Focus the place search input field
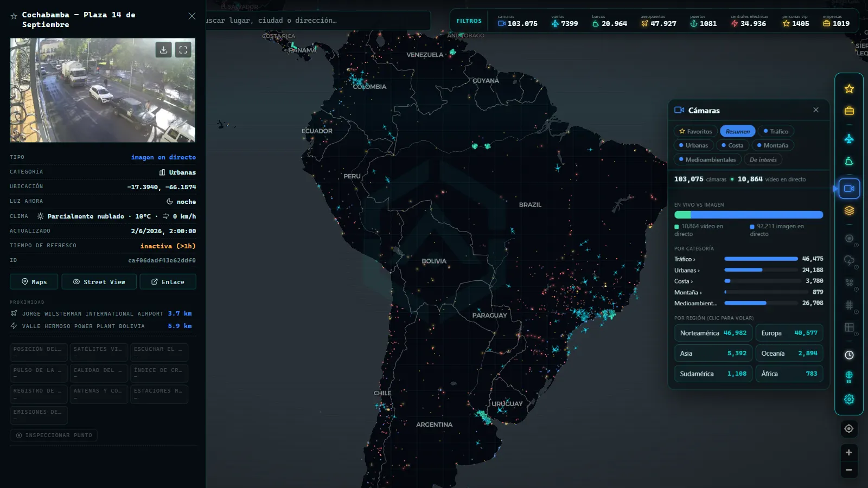Image resolution: width=868 pixels, height=488 pixels. pyautogui.click(x=318, y=21)
